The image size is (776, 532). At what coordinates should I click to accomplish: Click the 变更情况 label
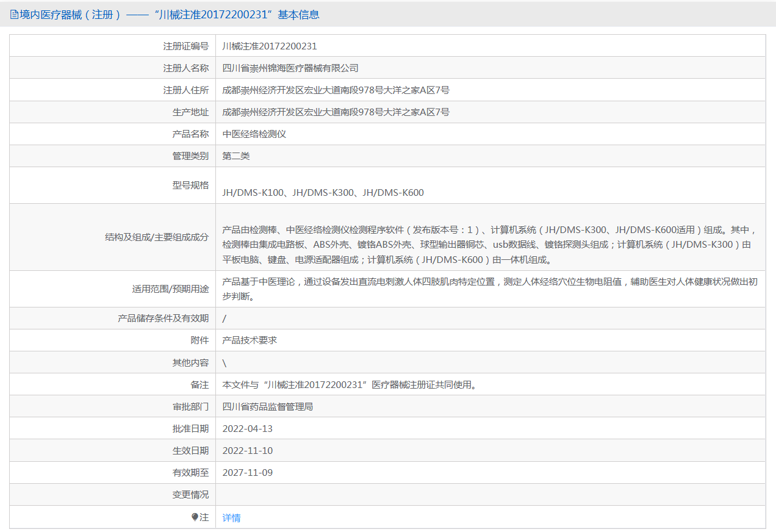[x=190, y=494]
